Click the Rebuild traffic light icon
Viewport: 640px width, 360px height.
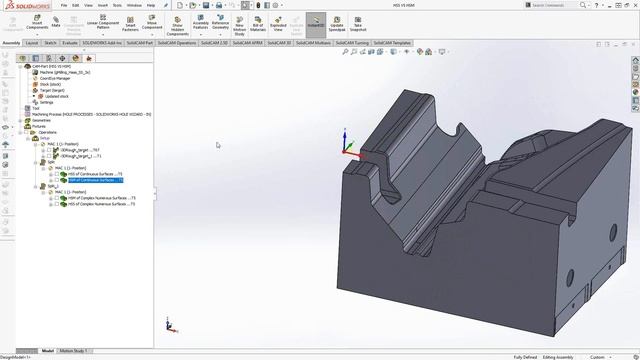258,5
